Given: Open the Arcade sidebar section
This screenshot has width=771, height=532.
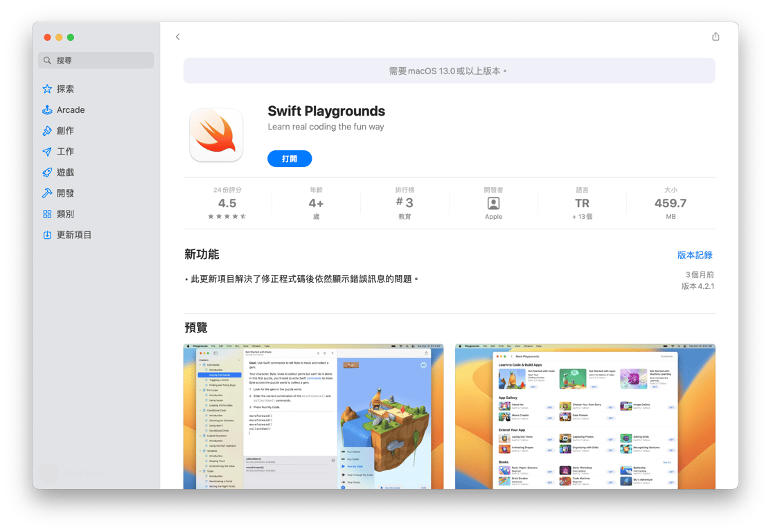Looking at the screenshot, I should [x=71, y=109].
